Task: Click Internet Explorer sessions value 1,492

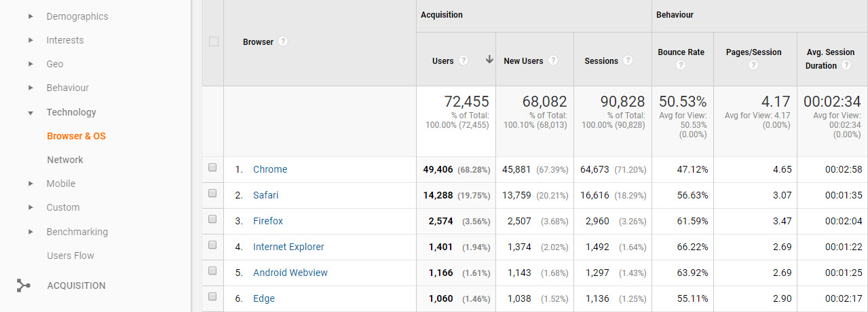Action: 597,247
